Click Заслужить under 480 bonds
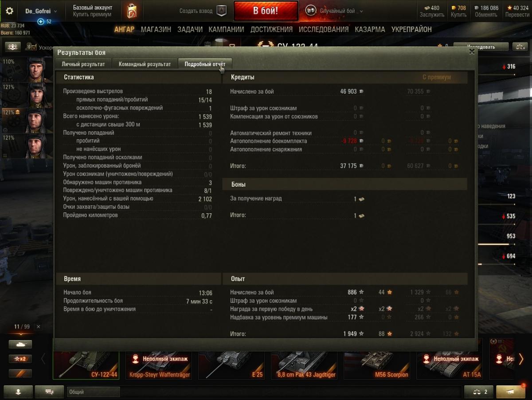Viewport: 532px width, 400px height. point(432,15)
